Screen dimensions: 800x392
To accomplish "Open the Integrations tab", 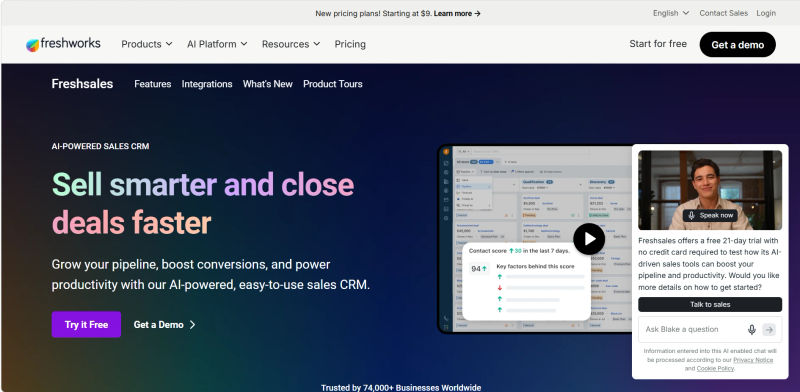I will 207,84.
